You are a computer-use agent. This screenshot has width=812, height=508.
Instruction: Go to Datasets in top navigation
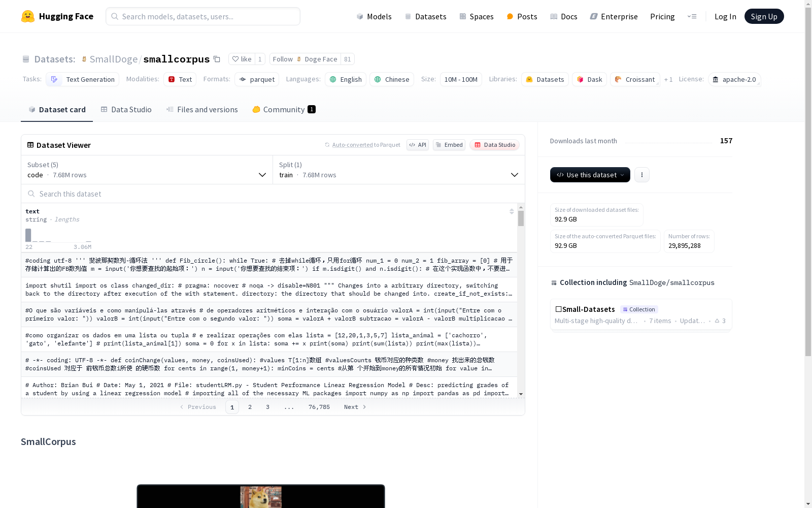pyautogui.click(x=425, y=16)
